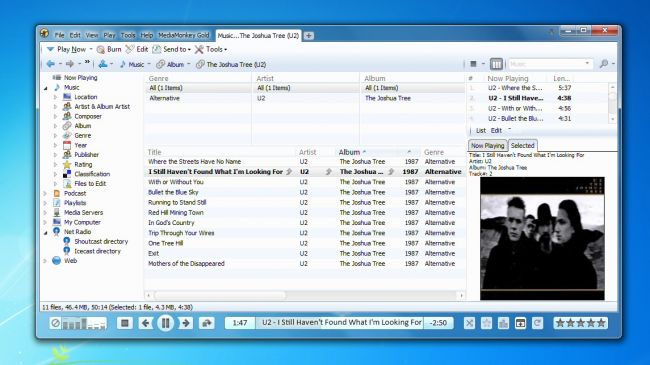Open the Music breadcrumb dropdown
The height and width of the screenshot is (365, 650).
tap(149, 64)
